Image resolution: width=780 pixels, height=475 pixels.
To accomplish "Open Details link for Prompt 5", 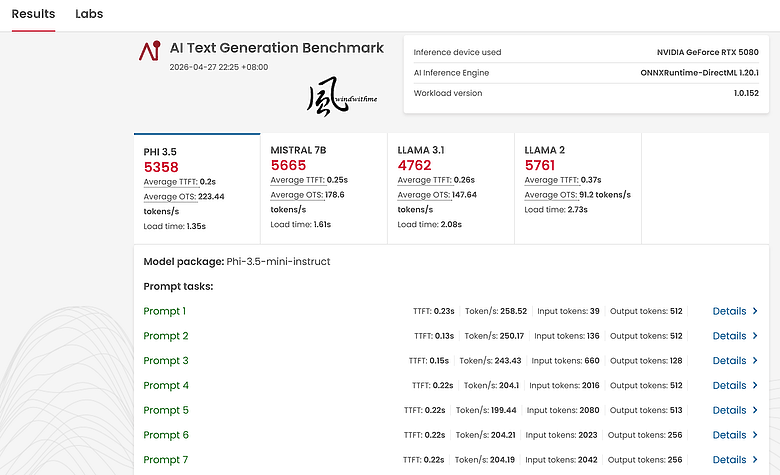I will point(729,411).
